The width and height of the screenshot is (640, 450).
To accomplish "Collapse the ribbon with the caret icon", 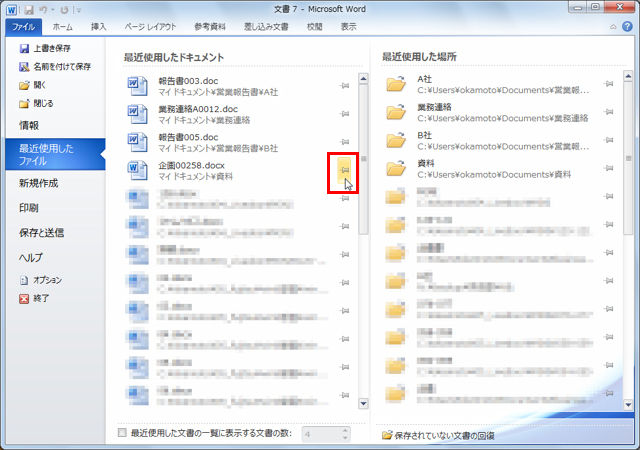I will coord(613,27).
